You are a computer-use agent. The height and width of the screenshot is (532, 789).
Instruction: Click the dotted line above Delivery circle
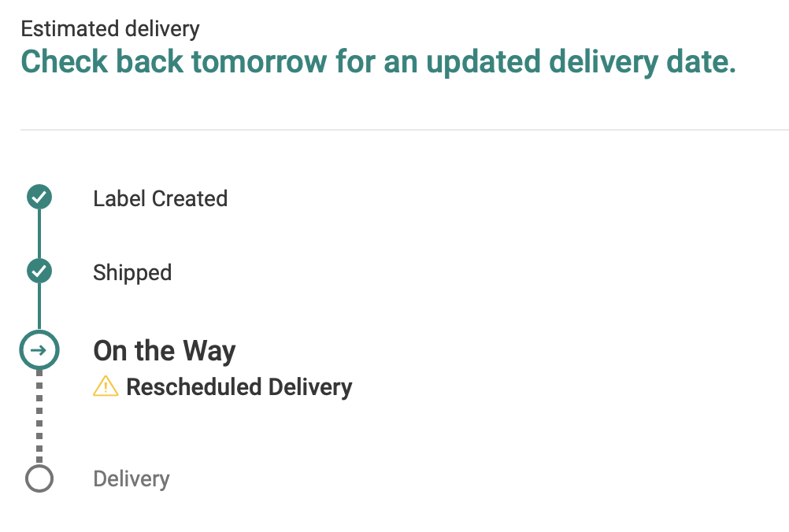(x=39, y=417)
